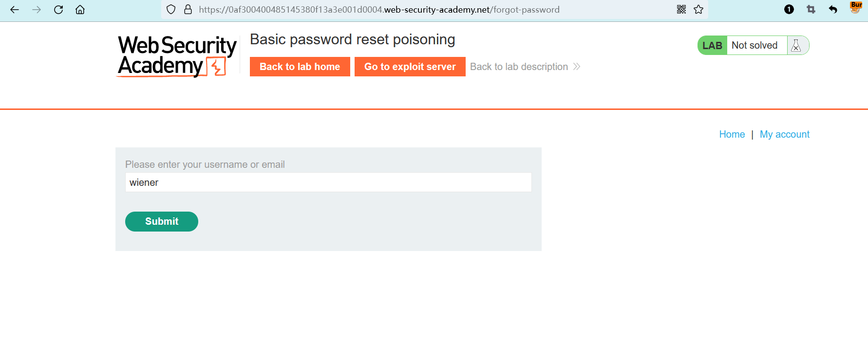The image size is (868, 359).
Task: Open the My account menu link
Action: (784, 134)
